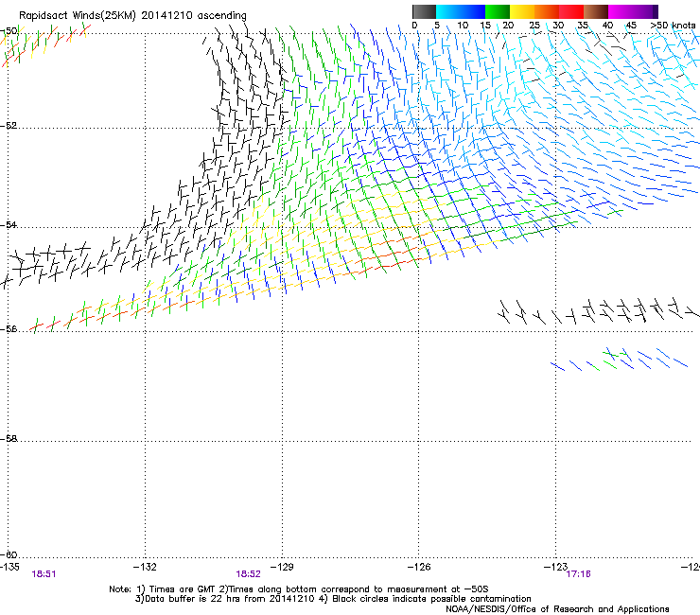Image resolution: width=700 pixels, height=615 pixels.
Task: Click the magenta 40-45 knots color band
Action: click(x=621, y=11)
